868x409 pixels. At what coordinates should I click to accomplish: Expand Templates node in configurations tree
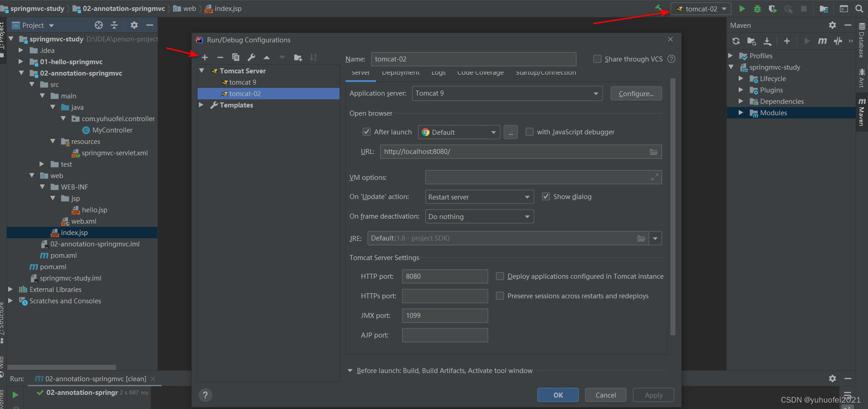pyautogui.click(x=201, y=105)
